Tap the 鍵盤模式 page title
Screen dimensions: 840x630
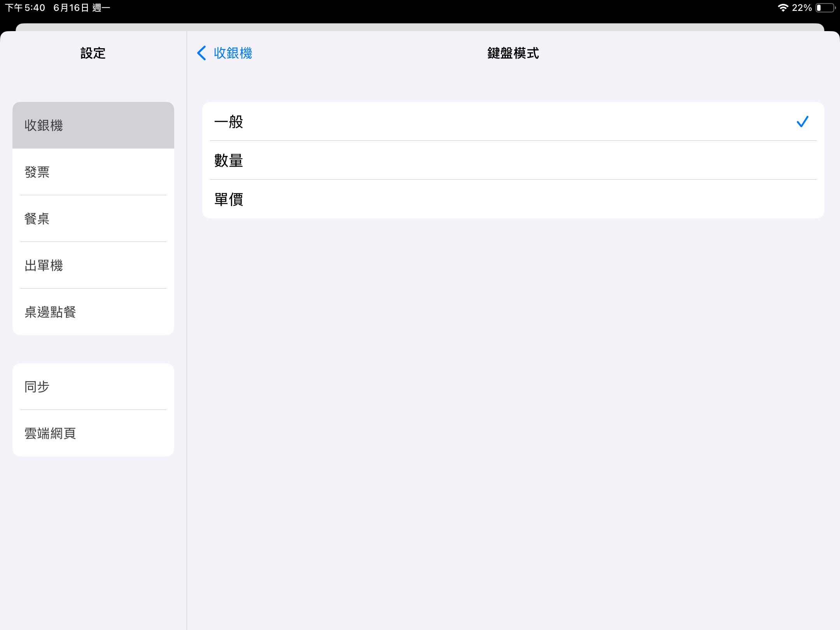click(513, 53)
